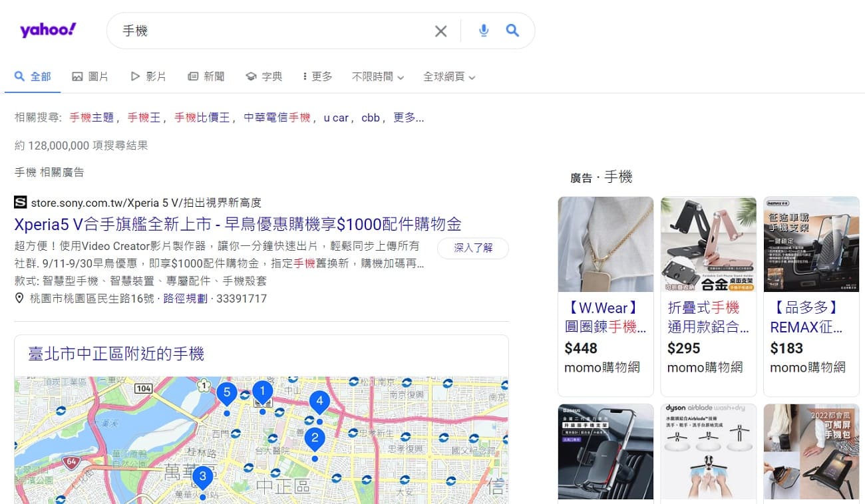
Task: Click the 手機殼套 link
Action: (244, 281)
